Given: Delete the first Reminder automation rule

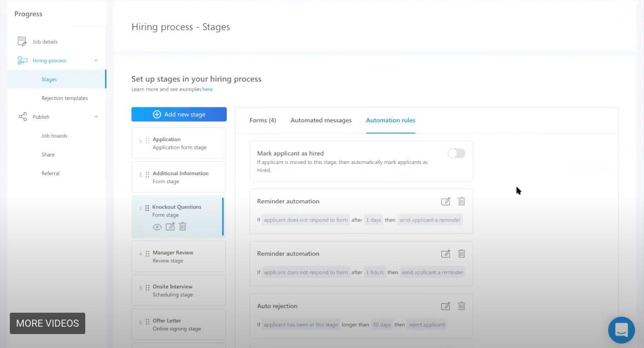Looking at the screenshot, I should click(x=461, y=201).
